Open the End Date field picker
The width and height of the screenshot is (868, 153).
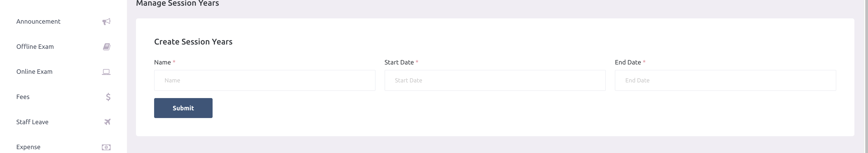725,80
